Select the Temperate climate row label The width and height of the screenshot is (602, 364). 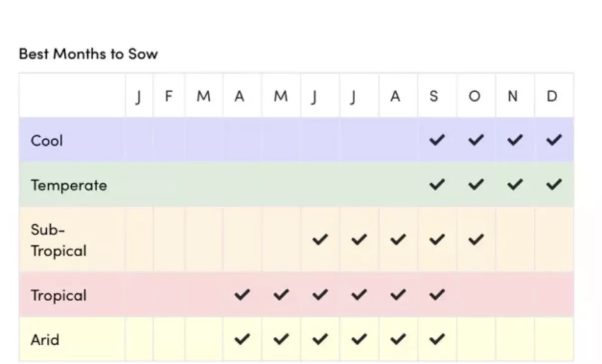(69, 185)
